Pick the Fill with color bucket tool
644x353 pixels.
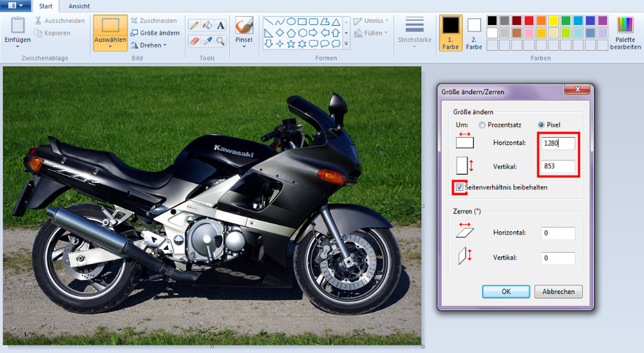click(x=207, y=25)
